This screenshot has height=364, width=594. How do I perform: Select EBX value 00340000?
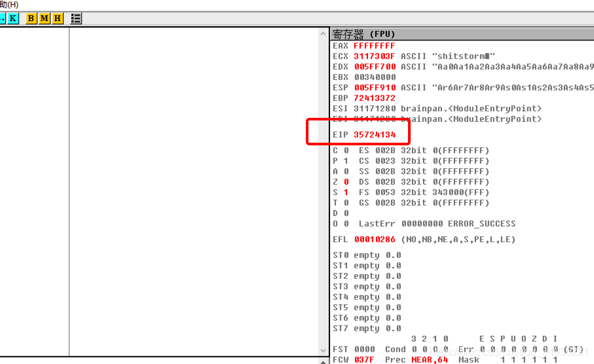click(x=375, y=77)
